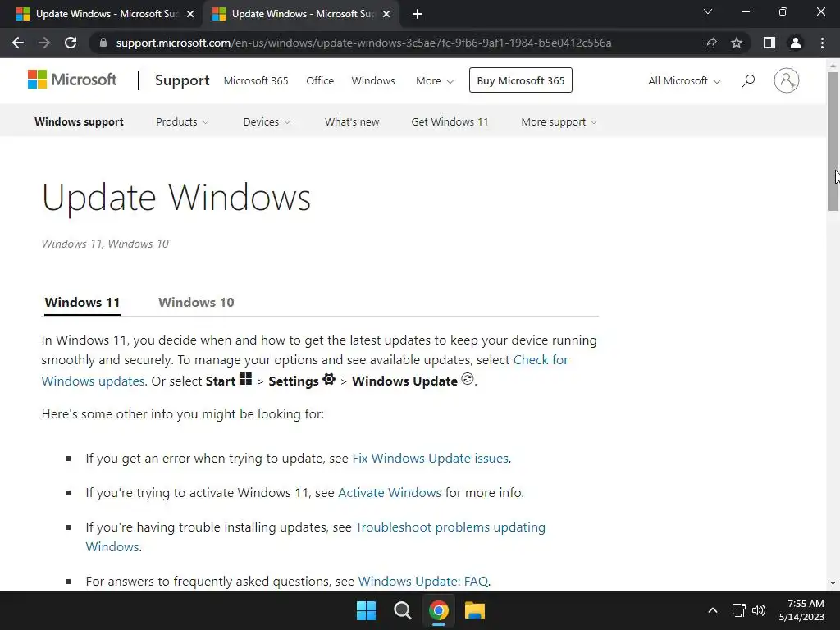
Task: View site information via lock icon
Action: coord(103,43)
